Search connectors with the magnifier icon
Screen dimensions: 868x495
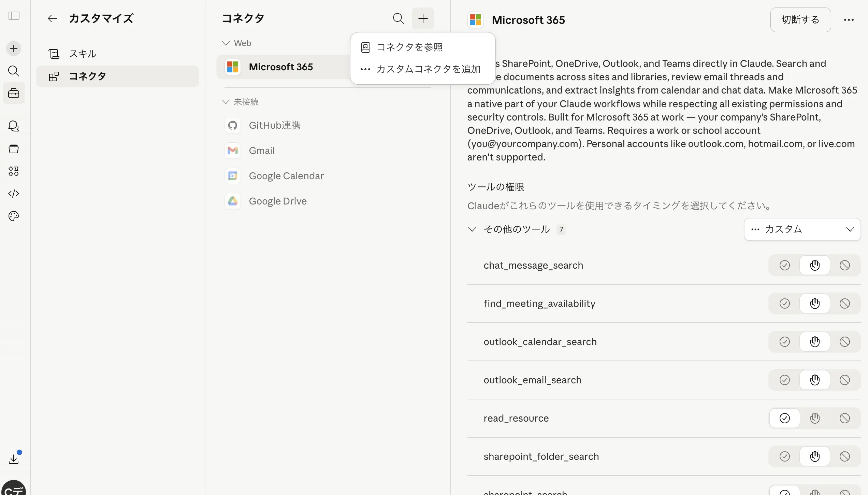tap(399, 18)
